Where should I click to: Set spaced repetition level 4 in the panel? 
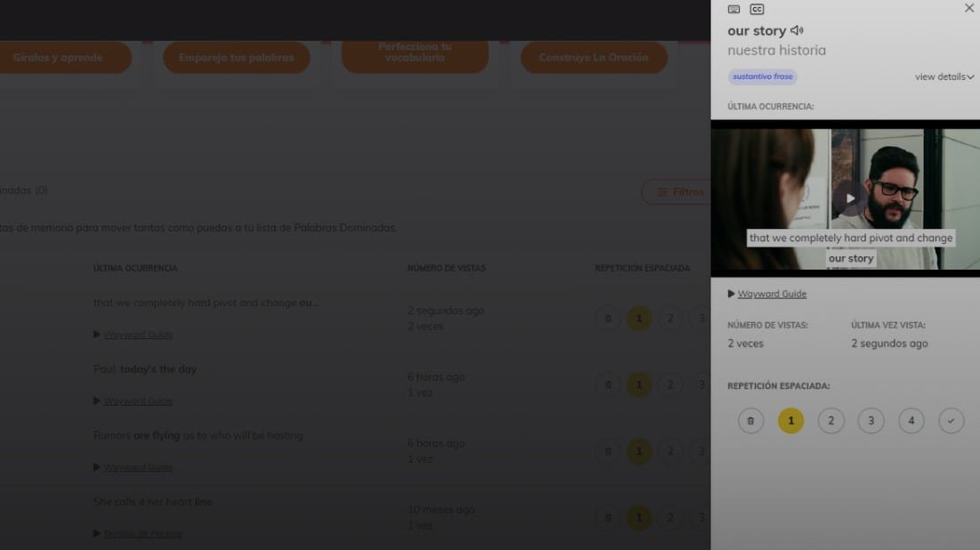[x=911, y=421]
